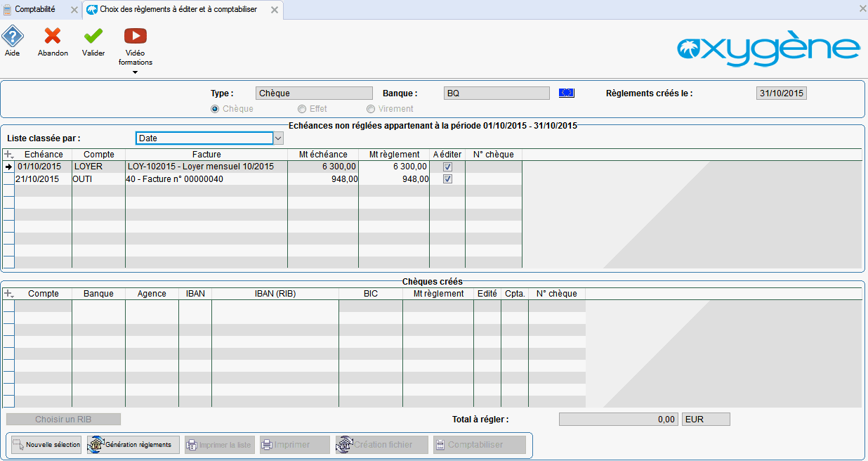Expand the Vidéo formations dropdown arrow
The image size is (868, 461).
click(x=136, y=72)
